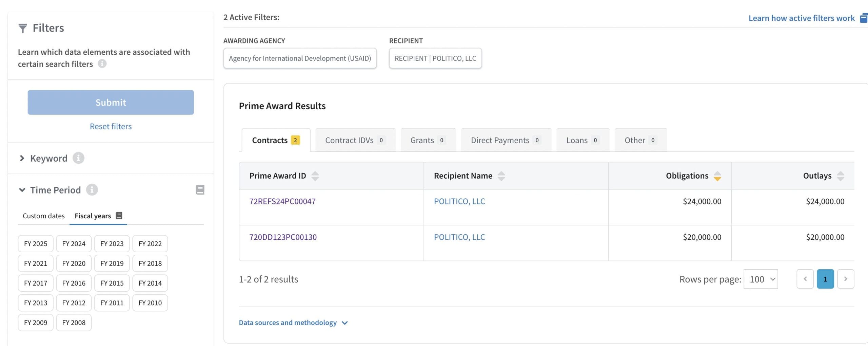Sort by Obligations arrows
Screen dimensions: 868x346
[717, 176]
